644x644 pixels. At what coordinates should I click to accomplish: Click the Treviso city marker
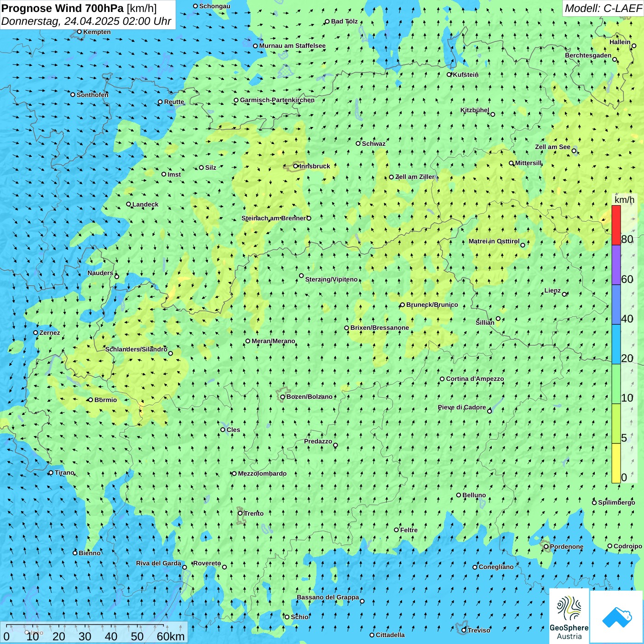tap(464, 630)
